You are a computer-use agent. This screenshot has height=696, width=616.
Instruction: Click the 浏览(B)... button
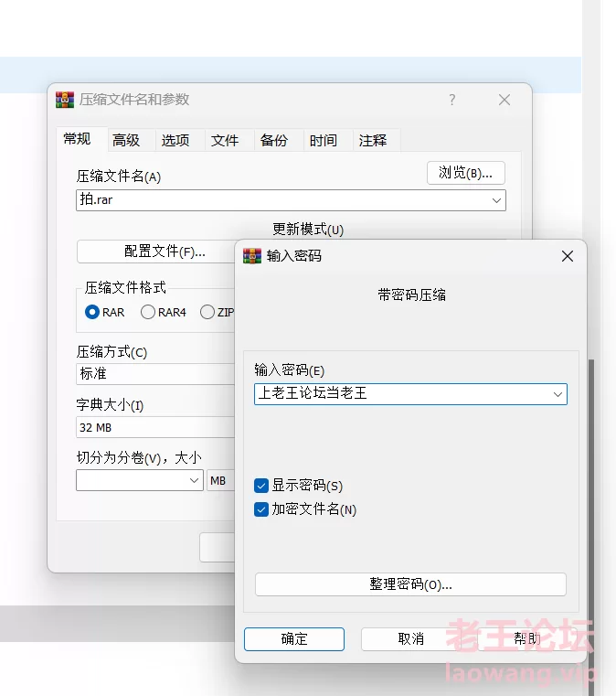(466, 173)
